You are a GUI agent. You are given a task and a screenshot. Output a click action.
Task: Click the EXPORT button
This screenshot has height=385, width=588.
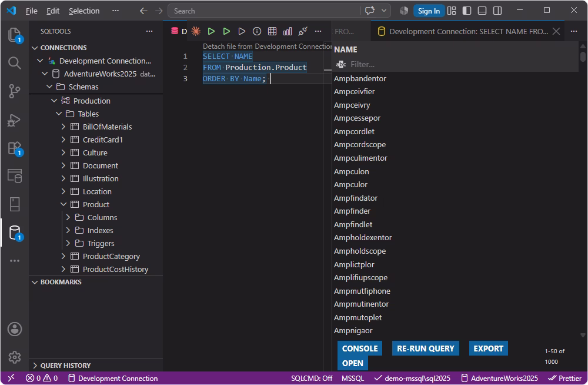488,348
